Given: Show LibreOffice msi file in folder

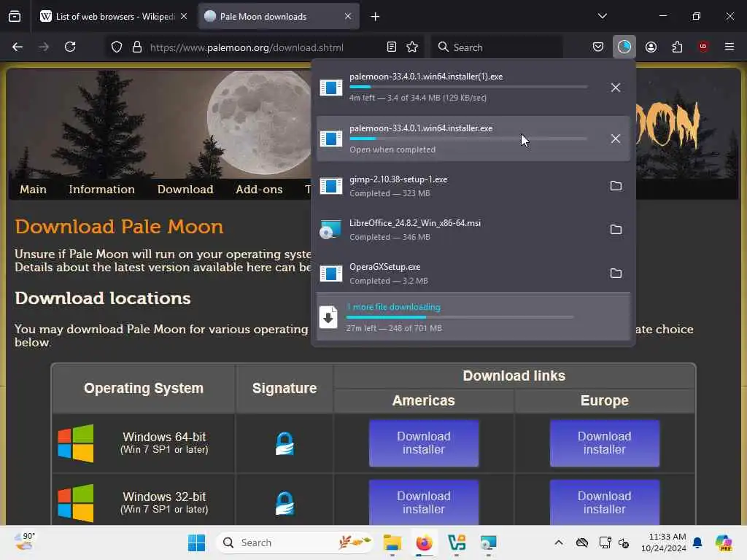Looking at the screenshot, I should point(616,230).
